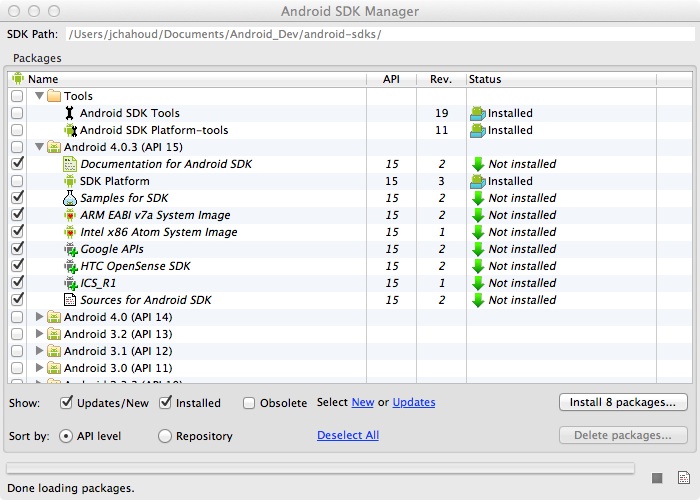Select the Repository sort radio button

[x=165, y=436]
